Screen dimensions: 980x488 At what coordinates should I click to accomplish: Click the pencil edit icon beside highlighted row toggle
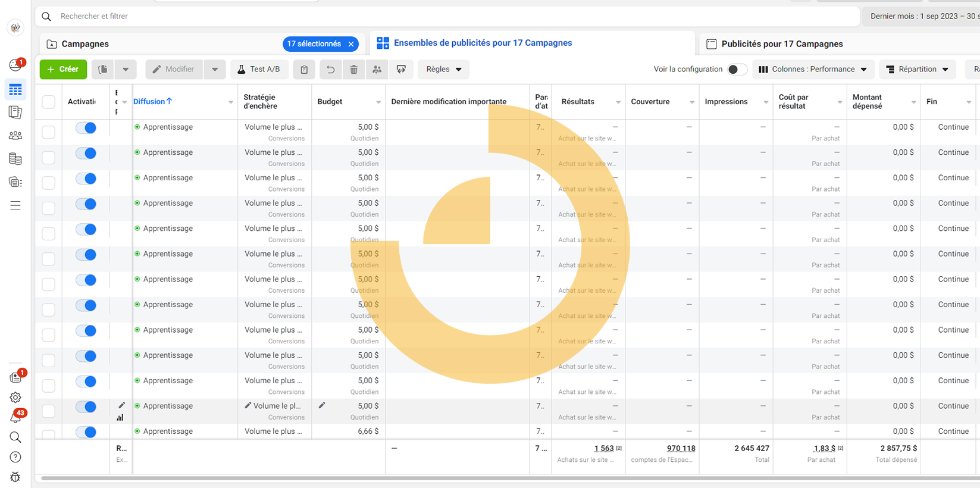pyautogui.click(x=121, y=405)
